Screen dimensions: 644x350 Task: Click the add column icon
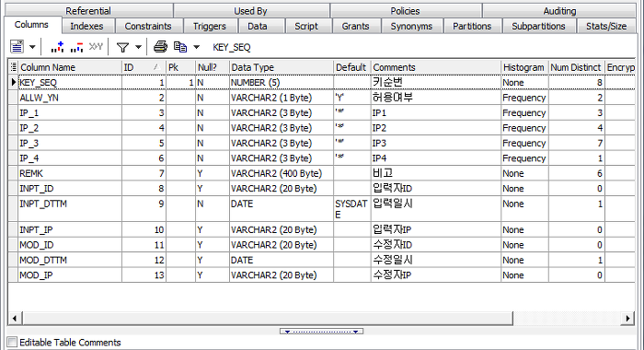coord(57,47)
